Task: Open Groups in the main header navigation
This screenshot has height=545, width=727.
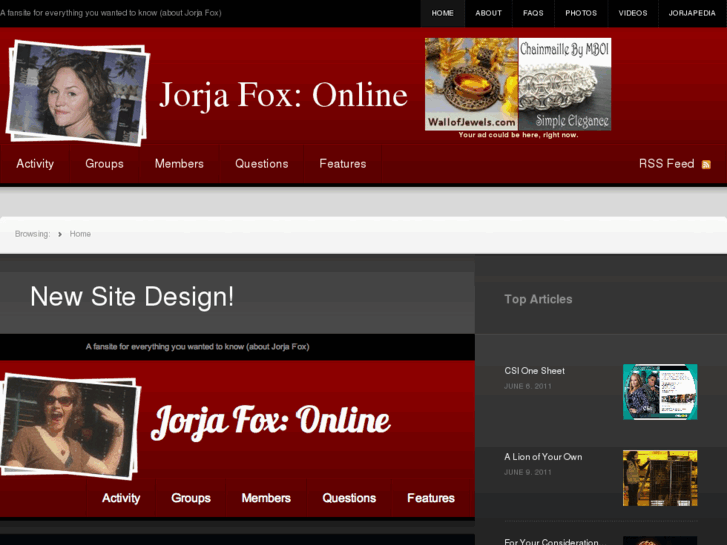Action: pos(104,164)
